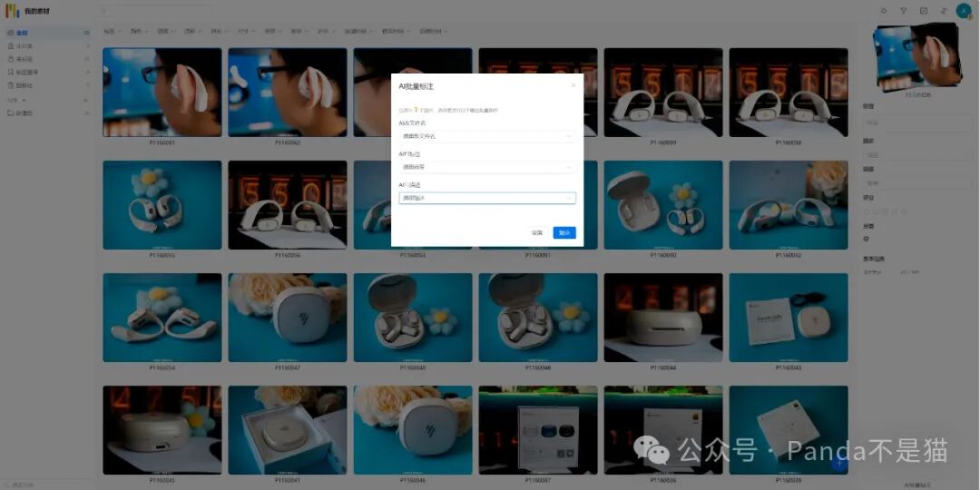Click the app logo next to 我的素材

coord(13,11)
